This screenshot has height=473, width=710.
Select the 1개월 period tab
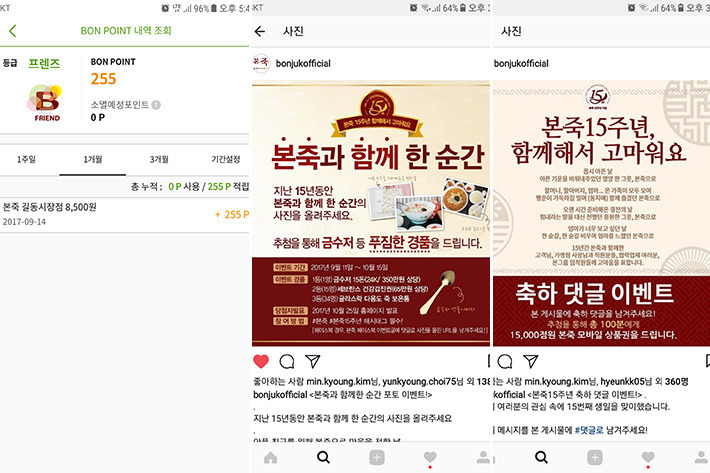[93, 159]
